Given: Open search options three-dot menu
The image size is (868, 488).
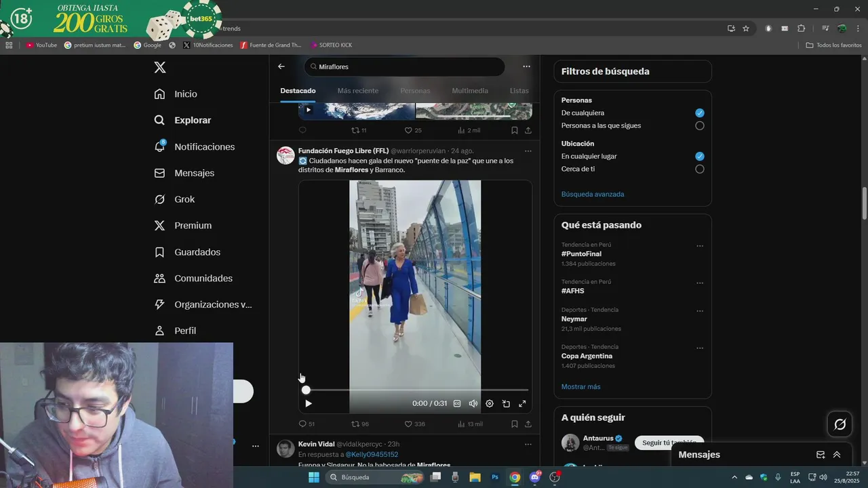Looking at the screenshot, I should 526,66.
